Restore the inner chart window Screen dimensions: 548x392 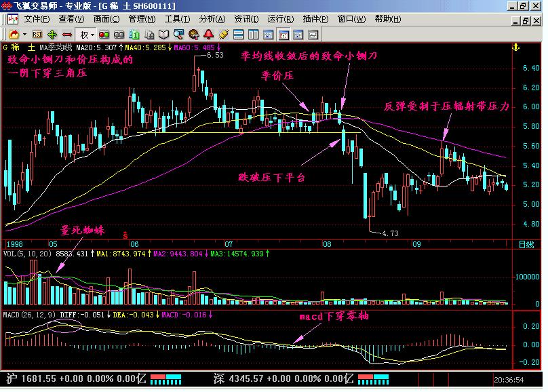pyautogui.click(x=526, y=20)
